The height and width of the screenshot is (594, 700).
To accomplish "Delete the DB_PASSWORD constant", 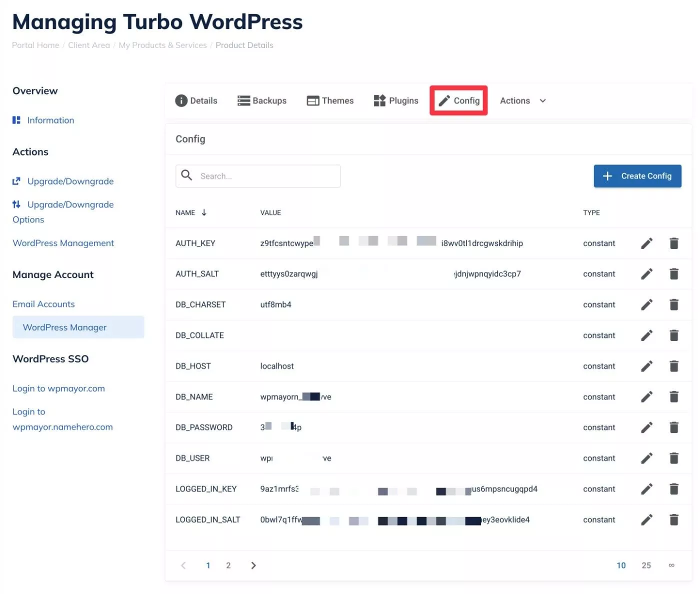I will tap(674, 427).
